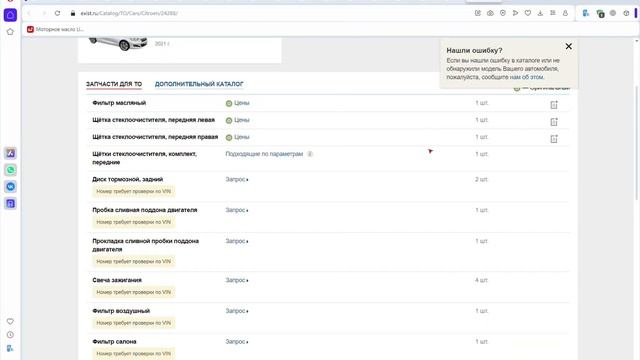This screenshot has width=640, height=360.
Task: Open downloads arrow icon in toolbar
Action: coord(540,13)
